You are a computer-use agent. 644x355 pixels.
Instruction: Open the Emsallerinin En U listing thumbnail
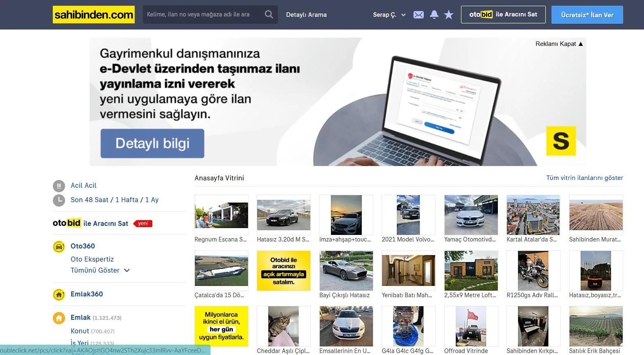(346, 326)
